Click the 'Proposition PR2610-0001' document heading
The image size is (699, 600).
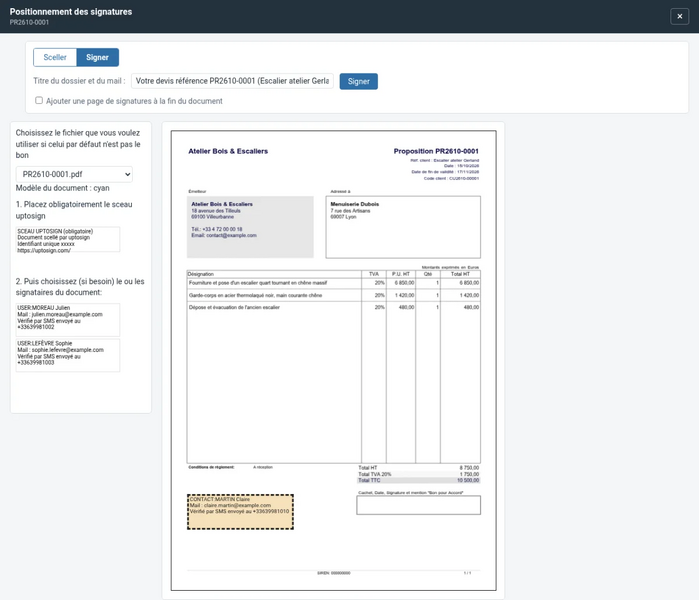point(436,151)
